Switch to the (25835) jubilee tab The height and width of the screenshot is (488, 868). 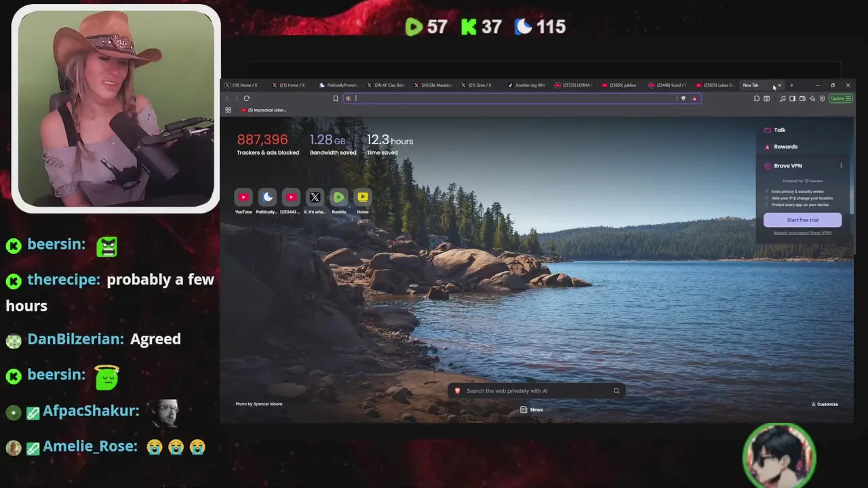(619, 85)
